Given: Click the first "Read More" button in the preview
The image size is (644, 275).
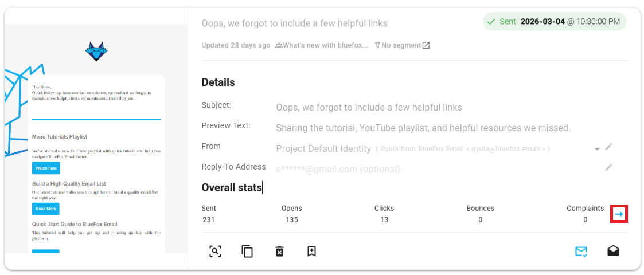Looking at the screenshot, I should [x=46, y=209].
